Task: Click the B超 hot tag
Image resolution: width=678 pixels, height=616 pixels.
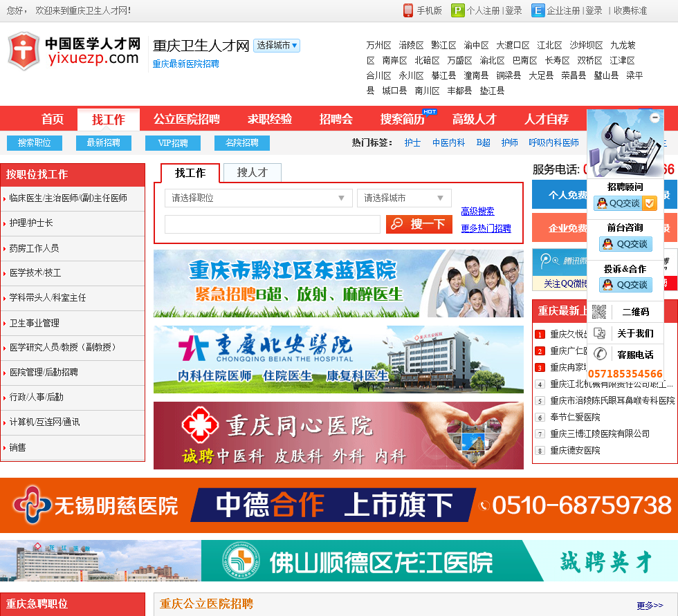Action: tap(483, 142)
